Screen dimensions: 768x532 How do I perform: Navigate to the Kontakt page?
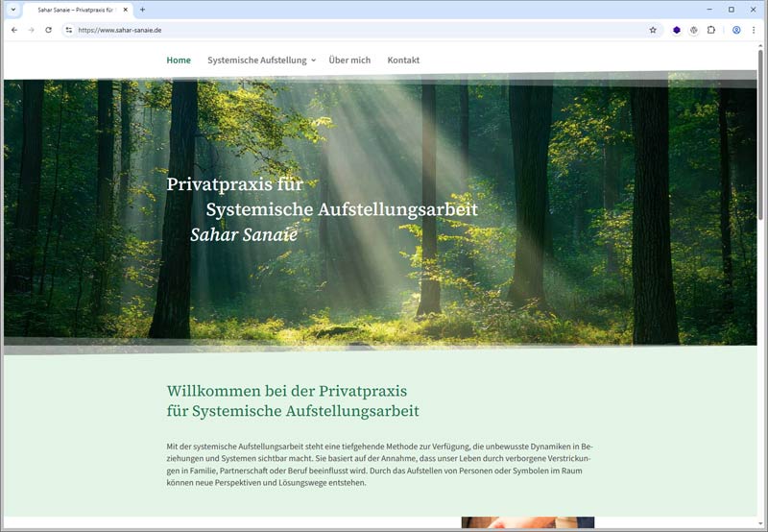point(403,60)
